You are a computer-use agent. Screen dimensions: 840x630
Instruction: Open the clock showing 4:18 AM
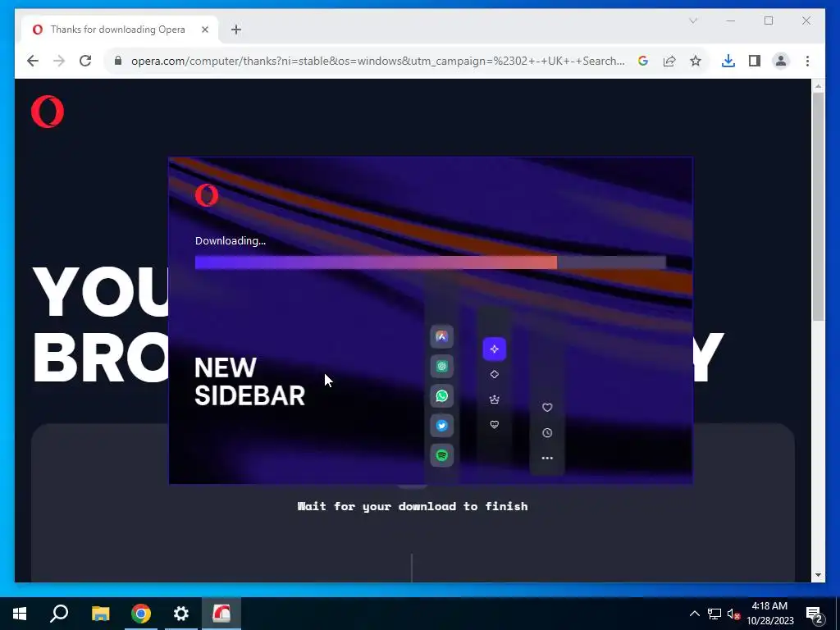(x=769, y=614)
